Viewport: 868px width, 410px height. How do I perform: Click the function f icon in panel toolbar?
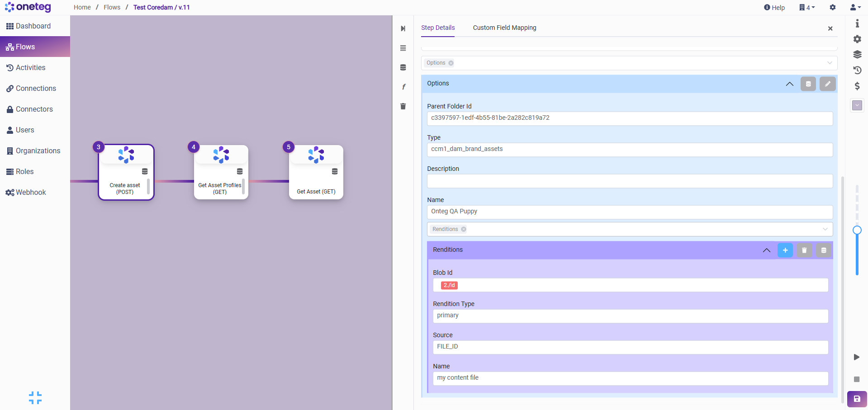tap(403, 87)
